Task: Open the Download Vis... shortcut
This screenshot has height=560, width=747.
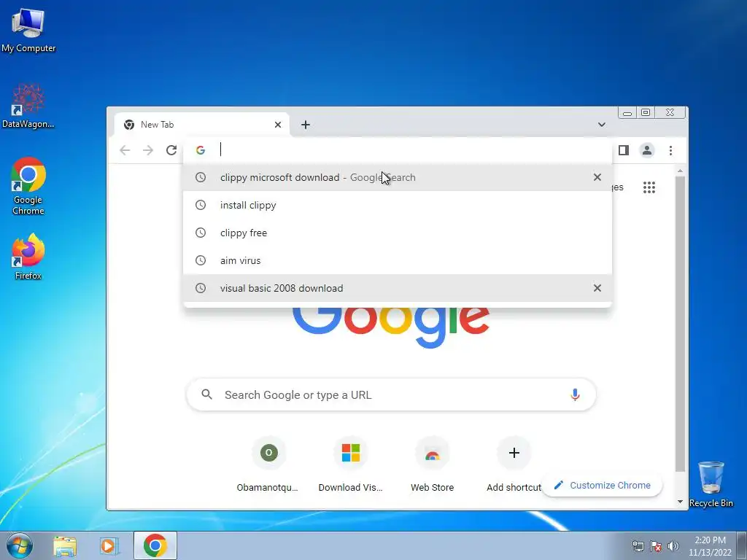Action: pos(351,464)
